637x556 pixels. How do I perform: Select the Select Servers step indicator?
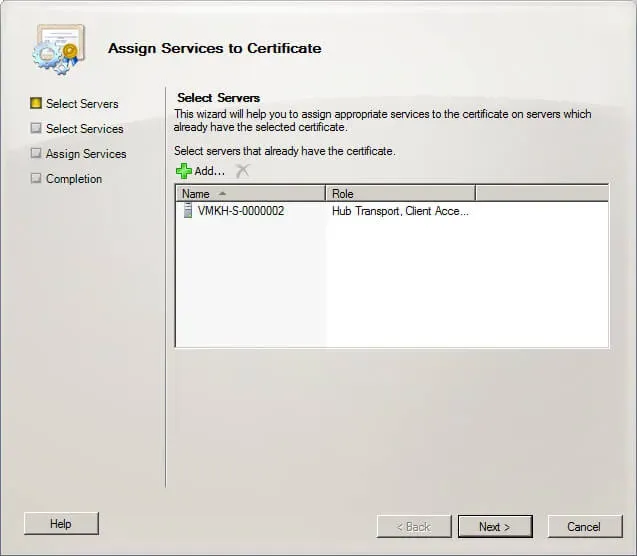(x=36, y=103)
